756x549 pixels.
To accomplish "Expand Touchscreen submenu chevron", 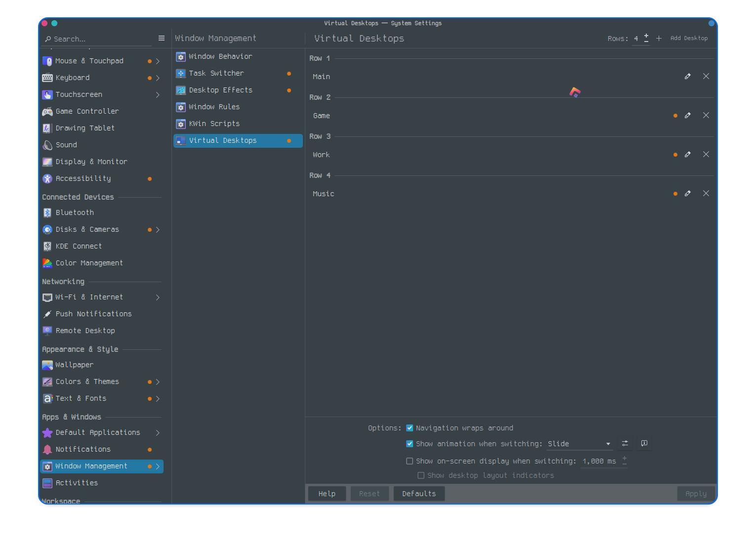I will tap(158, 95).
